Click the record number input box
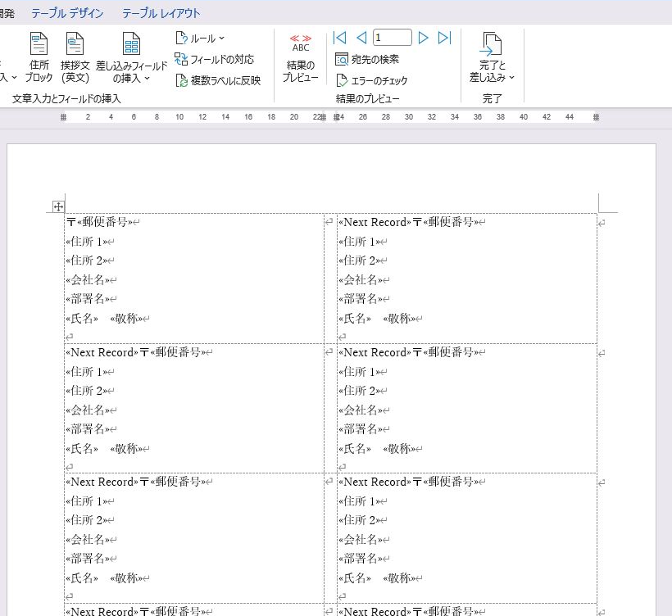The height and width of the screenshot is (616, 672). coord(393,38)
